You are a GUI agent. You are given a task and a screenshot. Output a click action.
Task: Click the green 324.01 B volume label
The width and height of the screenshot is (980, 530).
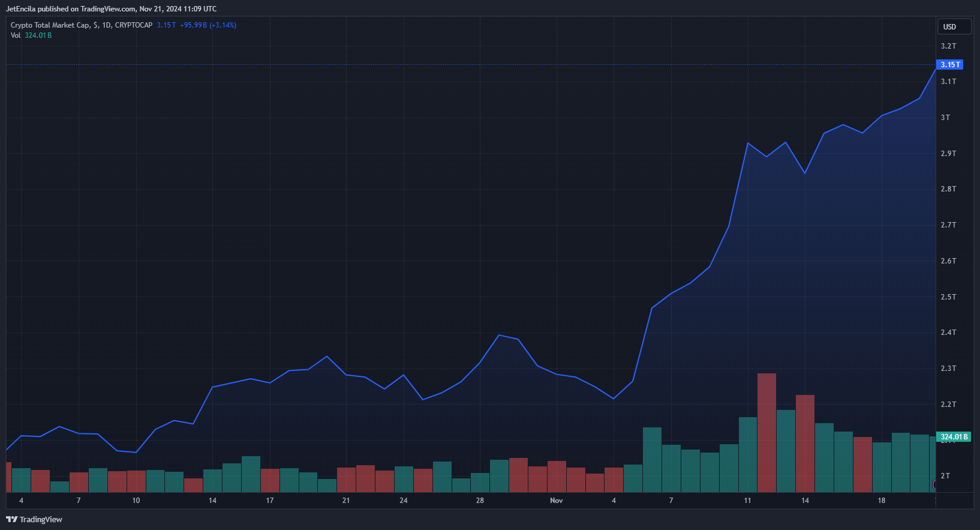click(x=954, y=437)
